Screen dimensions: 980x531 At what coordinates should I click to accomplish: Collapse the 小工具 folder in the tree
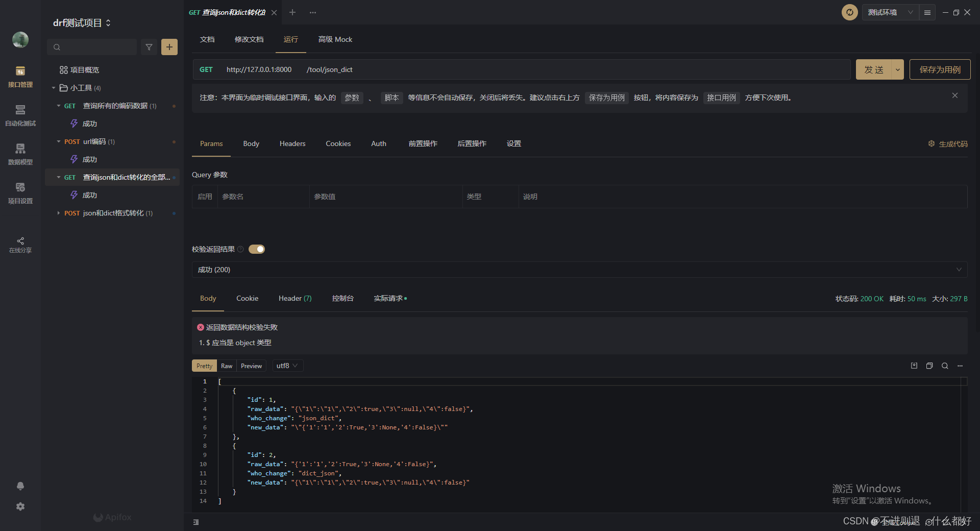[53, 87]
